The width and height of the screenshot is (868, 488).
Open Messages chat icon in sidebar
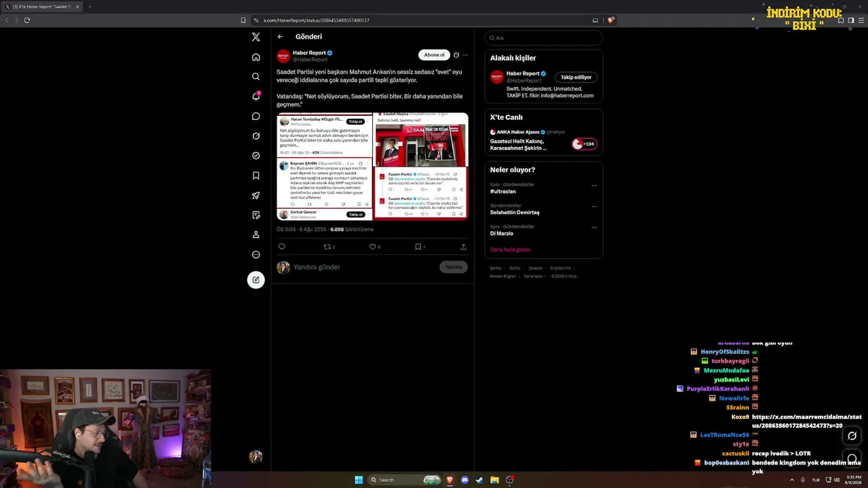[x=256, y=116]
